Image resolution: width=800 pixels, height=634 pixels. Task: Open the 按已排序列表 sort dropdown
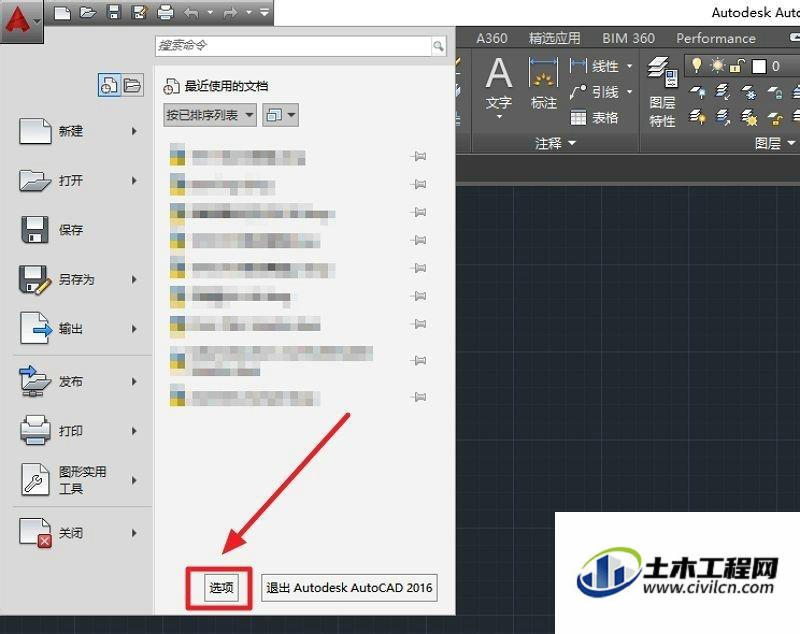tap(210, 115)
